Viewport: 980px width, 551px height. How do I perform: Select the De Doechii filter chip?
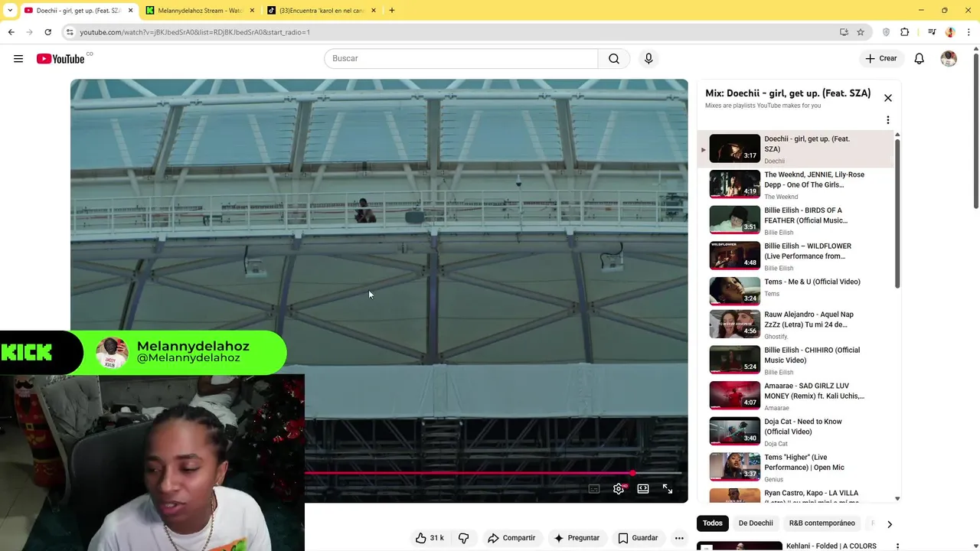pos(756,523)
